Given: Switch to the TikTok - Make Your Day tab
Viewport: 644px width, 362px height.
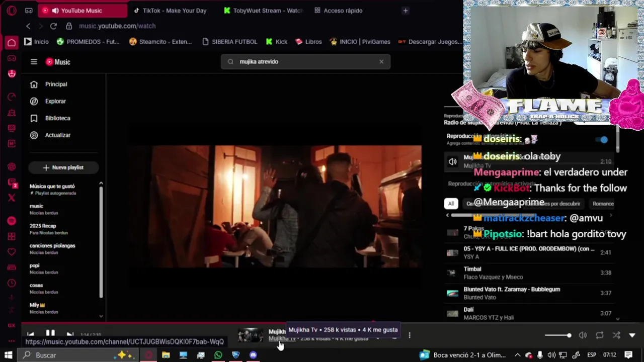Looking at the screenshot, I should point(170,11).
